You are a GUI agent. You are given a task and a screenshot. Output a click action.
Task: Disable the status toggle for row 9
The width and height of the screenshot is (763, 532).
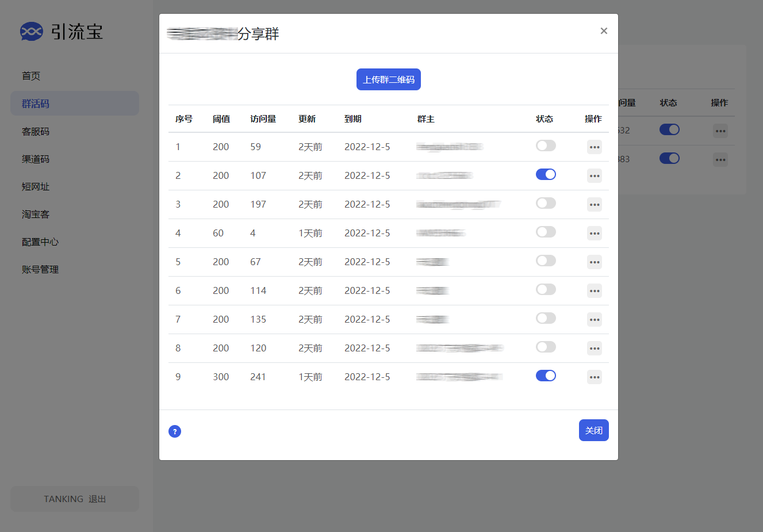tap(545, 376)
